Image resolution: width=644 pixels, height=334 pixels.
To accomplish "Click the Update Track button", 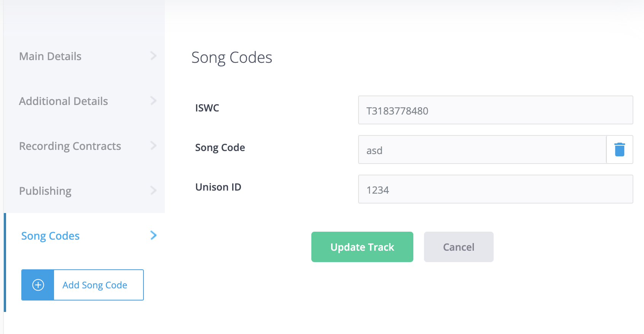I will click(x=362, y=247).
